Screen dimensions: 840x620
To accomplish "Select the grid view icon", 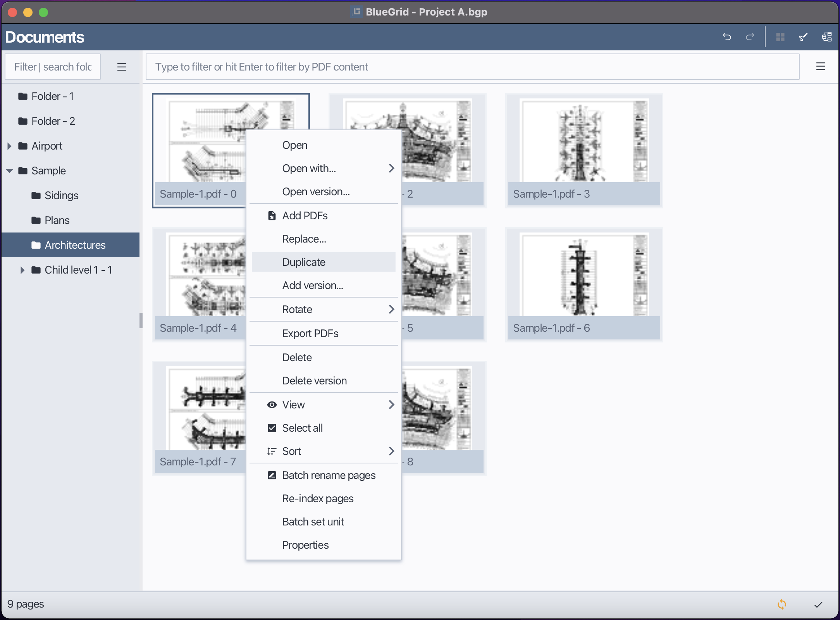I will click(x=780, y=37).
